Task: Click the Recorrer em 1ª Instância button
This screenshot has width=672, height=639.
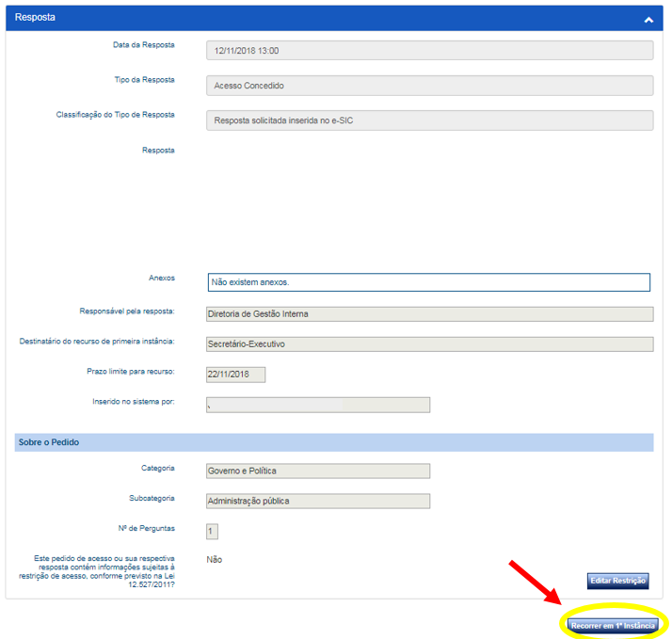Action: (x=613, y=625)
